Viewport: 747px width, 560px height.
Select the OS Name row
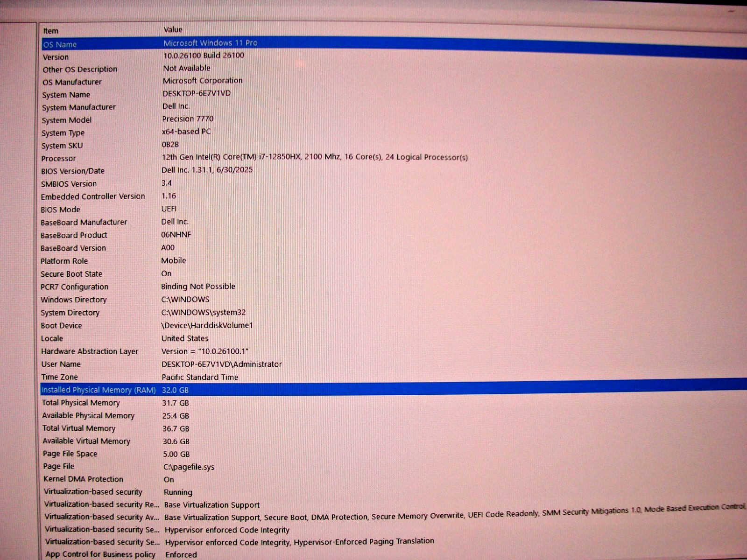(60, 44)
